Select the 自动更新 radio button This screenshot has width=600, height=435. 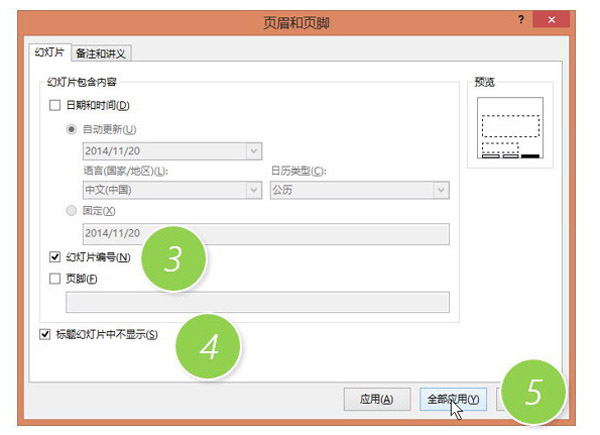[72, 129]
